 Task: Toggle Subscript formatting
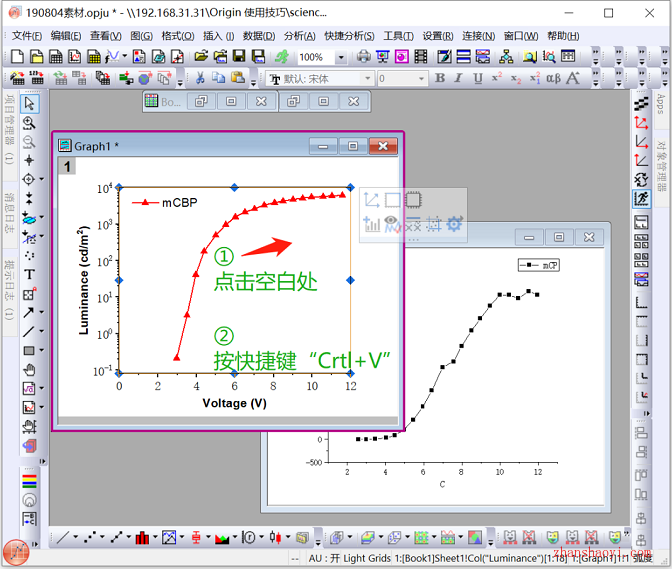tap(516, 78)
